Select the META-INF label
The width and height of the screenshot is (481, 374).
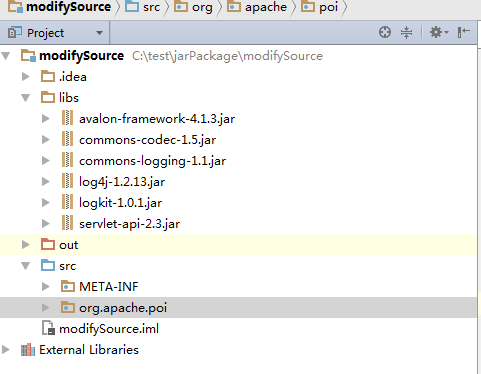tap(109, 287)
